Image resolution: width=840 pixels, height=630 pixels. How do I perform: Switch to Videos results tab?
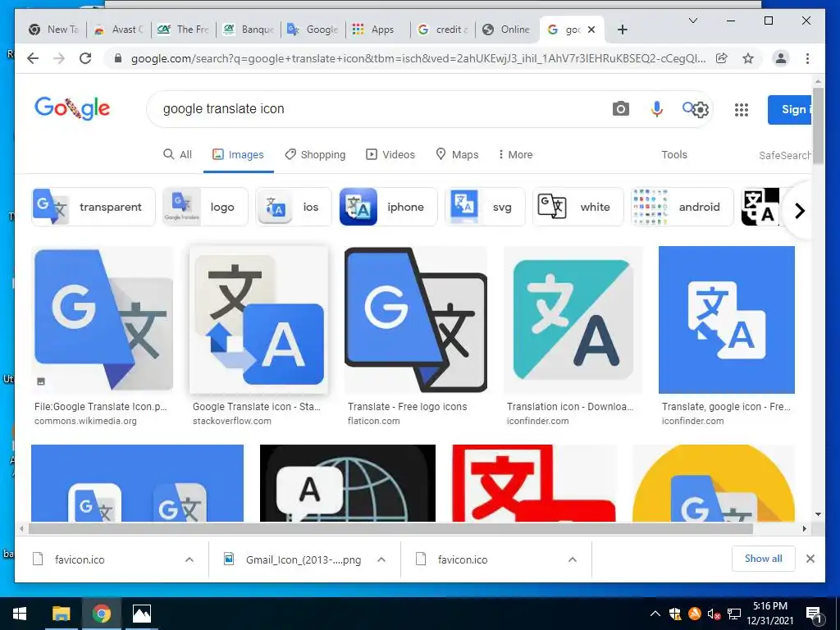(390, 154)
